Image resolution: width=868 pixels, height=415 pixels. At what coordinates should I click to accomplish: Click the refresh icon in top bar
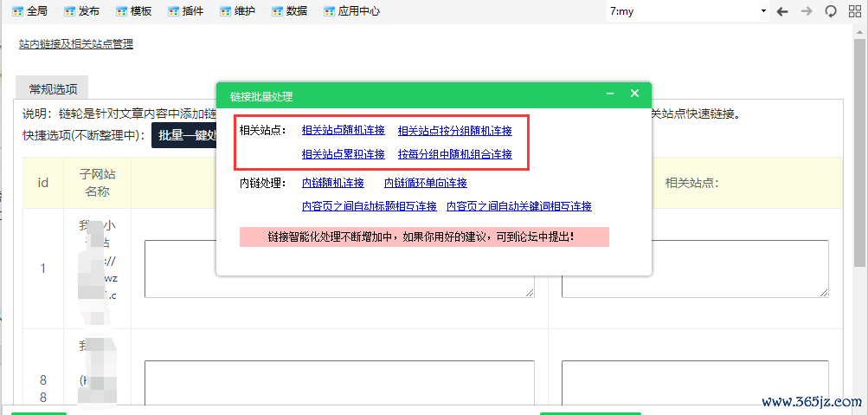(x=831, y=11)
